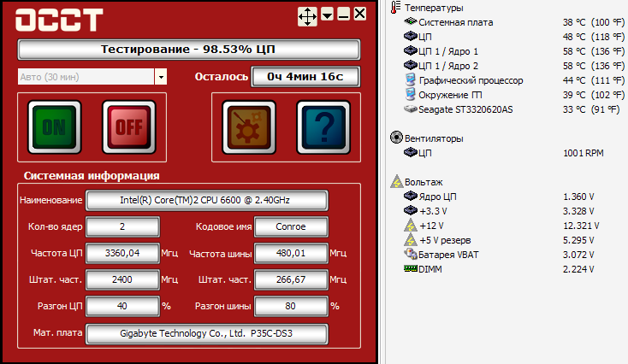Open OCCT settings via the gear icon
Viewport: 628px width, 364px height.
pyautogui.click(x=249, y=127)
